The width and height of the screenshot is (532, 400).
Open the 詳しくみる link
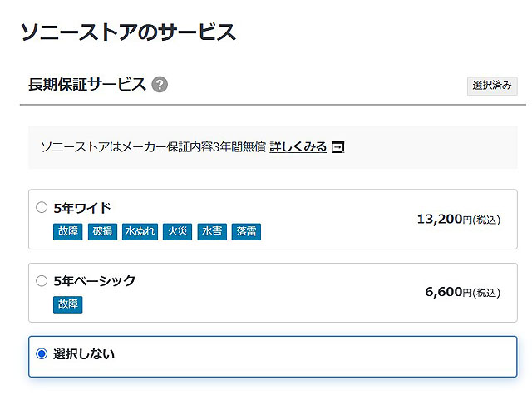[x=298, y=147]
